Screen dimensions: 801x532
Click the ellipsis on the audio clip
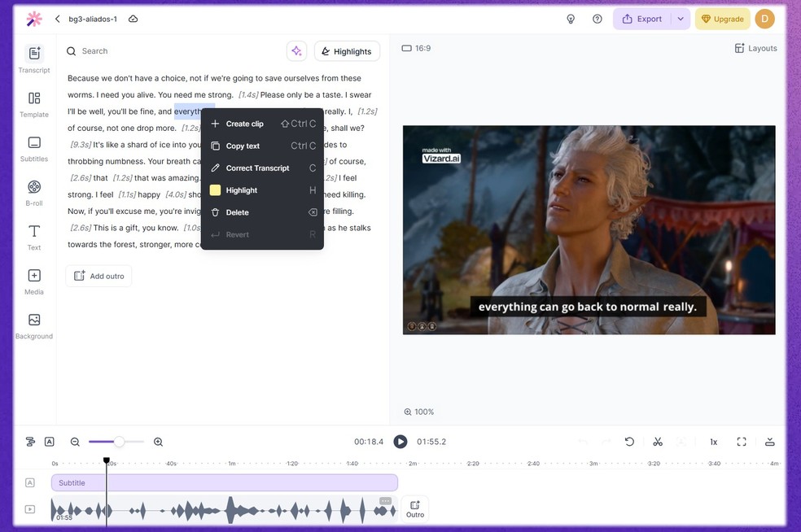386,501
